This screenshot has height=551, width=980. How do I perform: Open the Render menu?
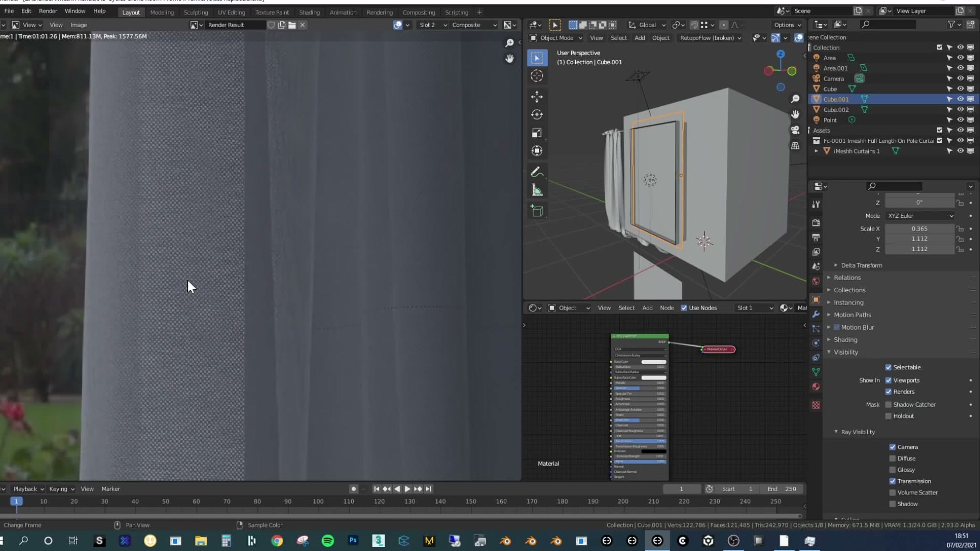click(48, 11)
